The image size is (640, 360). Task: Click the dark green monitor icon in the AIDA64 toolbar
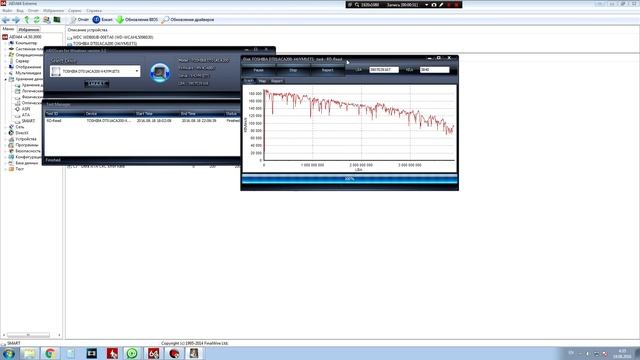pos(57,20)
